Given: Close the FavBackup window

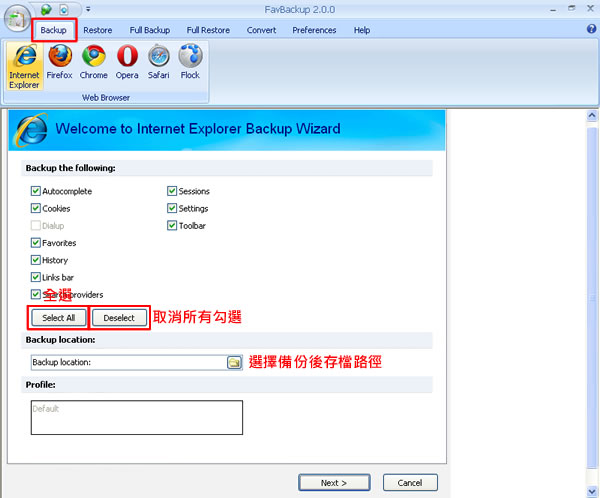Looking at the screenshot, I should pos(590,8).
